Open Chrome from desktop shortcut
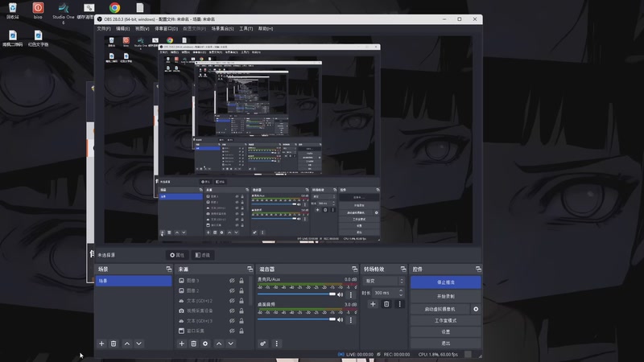Viewport: 644px width, 362px height. click(x=114, y=8)
